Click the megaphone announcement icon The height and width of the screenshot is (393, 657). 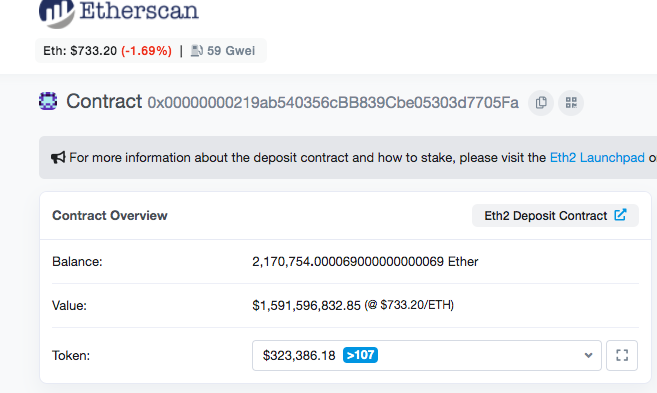[x=58, y=158]
